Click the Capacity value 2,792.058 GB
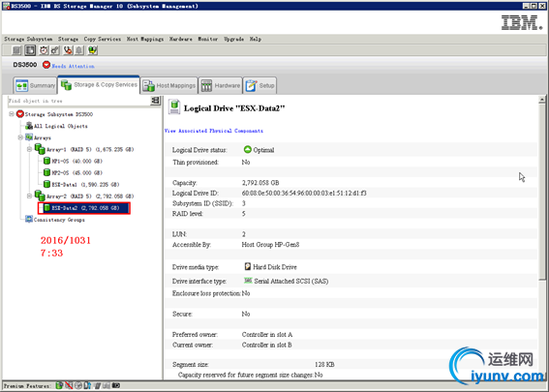Image resolution: width=549 pixels, height=392 pixels. (260, 182)
